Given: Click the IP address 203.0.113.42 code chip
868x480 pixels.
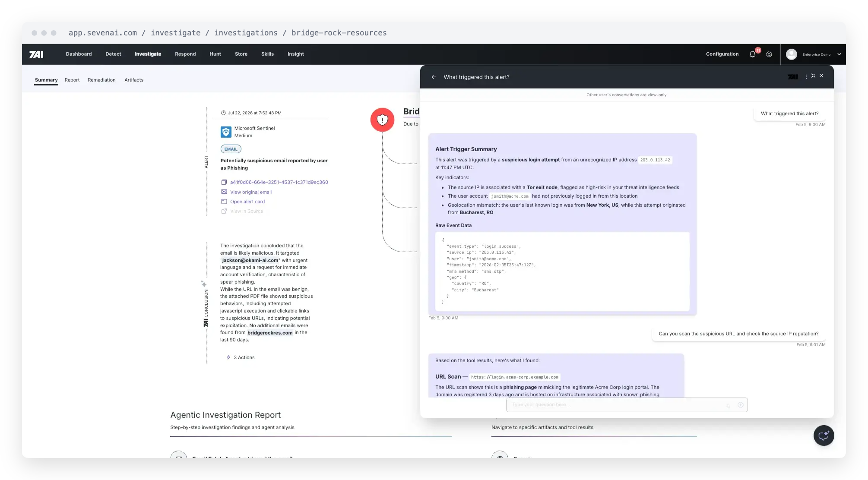Looking at the screenshot, I should pyautogui.click(x=655, y=160).
